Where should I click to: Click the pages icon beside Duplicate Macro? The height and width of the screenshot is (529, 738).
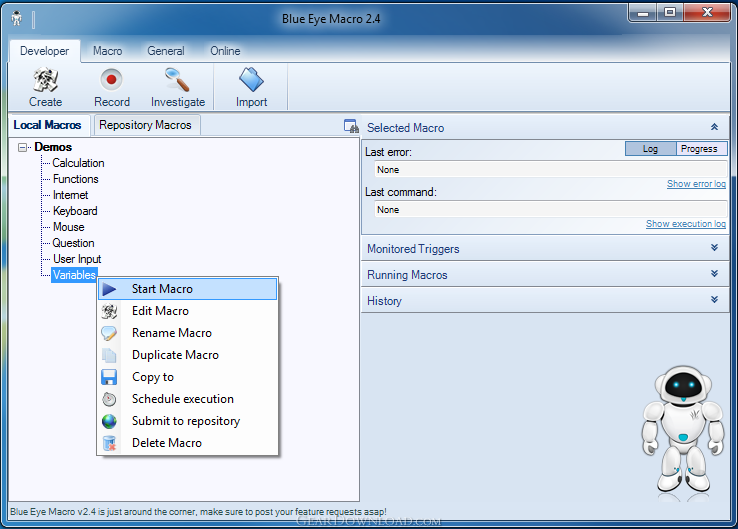(x=109, y=355)
